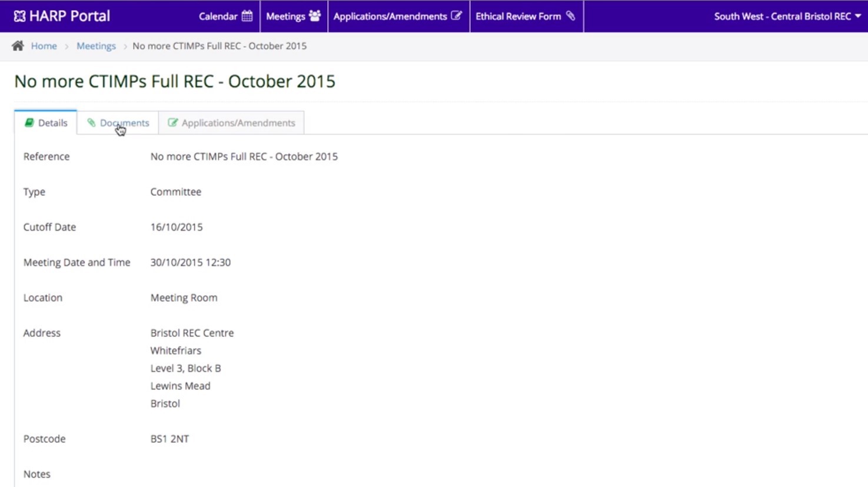Click breadcrumb text for the current October 2015 meeting

220,46
